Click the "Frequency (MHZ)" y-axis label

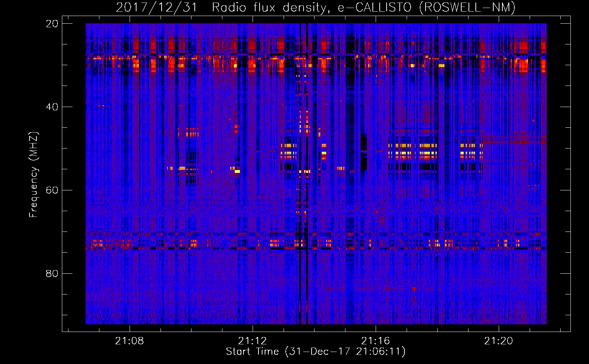point(33,175)
